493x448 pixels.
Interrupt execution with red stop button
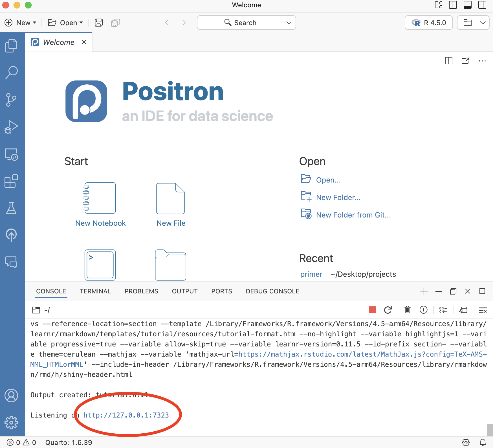tap(372, 310)
